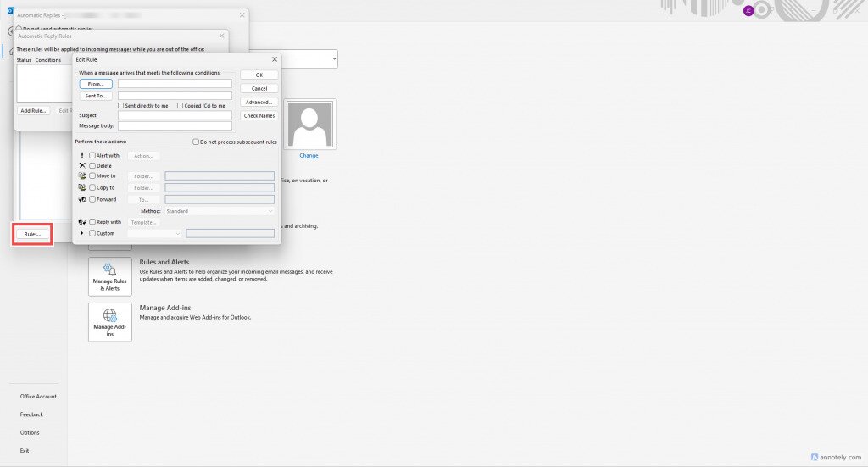
Task: Open Office Account in the sidebar
Action: point(38,396)
